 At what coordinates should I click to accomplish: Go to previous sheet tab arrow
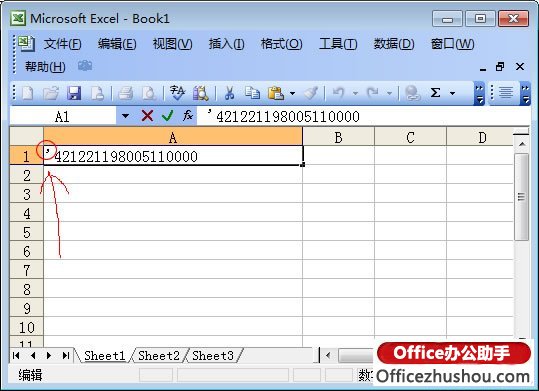[33, 356]
